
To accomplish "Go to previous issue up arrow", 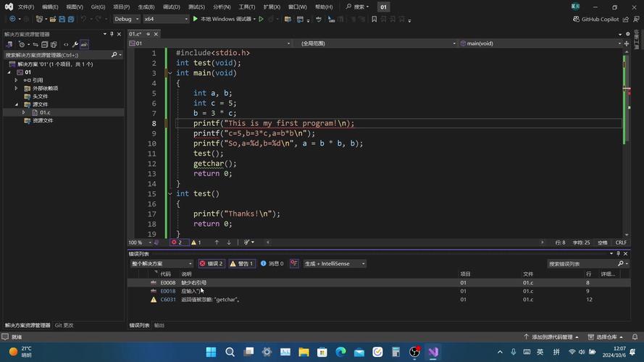I will [x=217, y=243].
